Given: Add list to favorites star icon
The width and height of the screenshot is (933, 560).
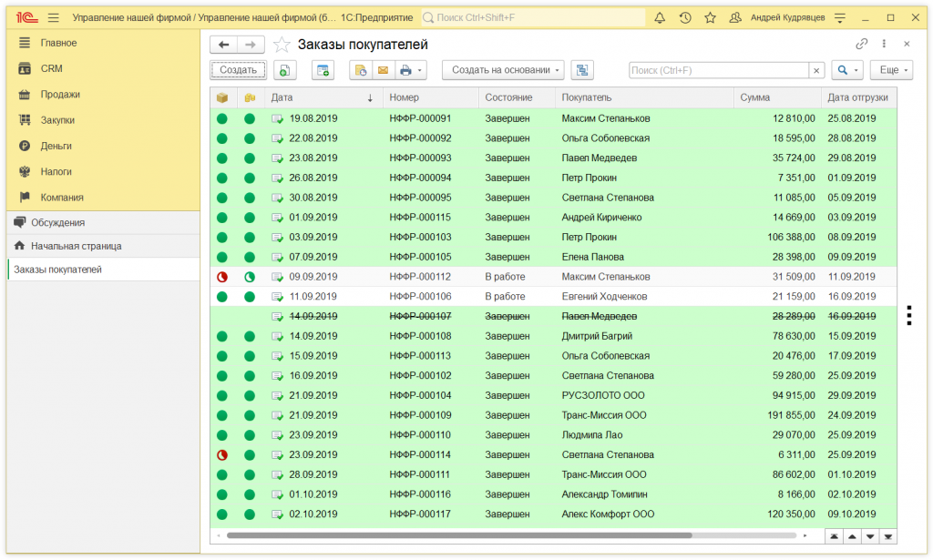Looking at the screenshot, I should 282,45.
